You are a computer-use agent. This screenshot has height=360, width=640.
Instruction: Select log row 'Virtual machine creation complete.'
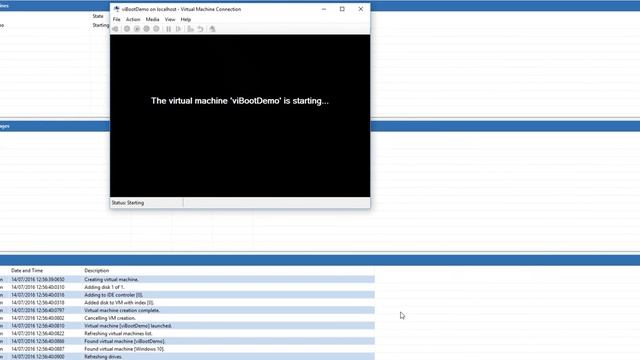pyautogui.click(x=187, y=310)
